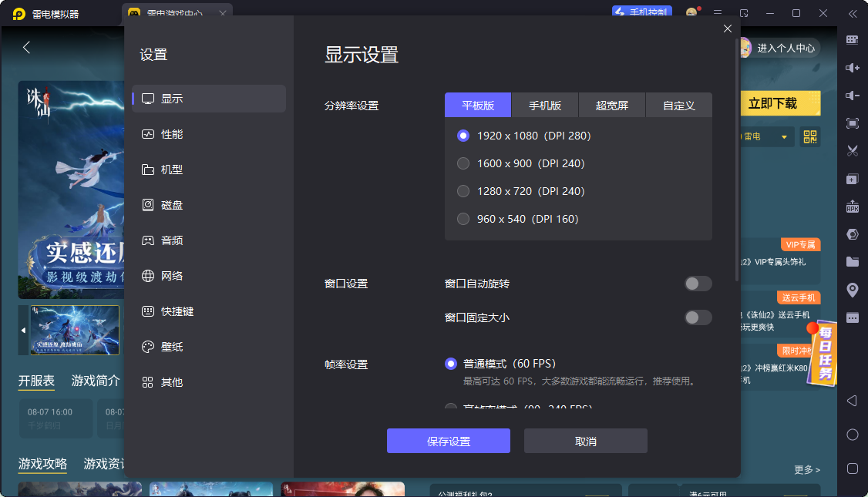Click 进入个人中心 in game center

point(786,48)
